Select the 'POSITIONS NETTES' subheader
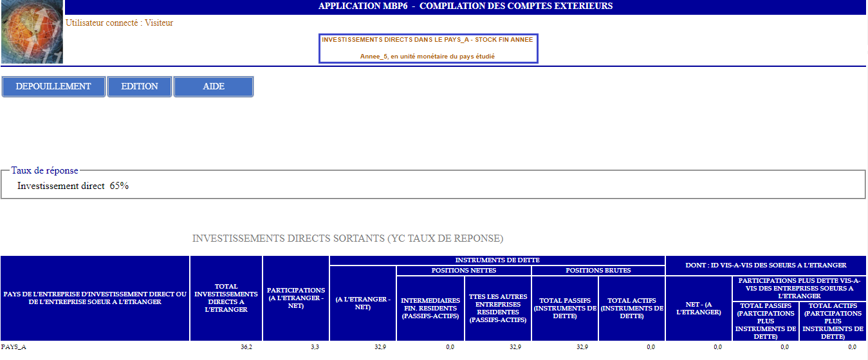Image resolution: width=868 pixels, height=360 pixels. 463,271
